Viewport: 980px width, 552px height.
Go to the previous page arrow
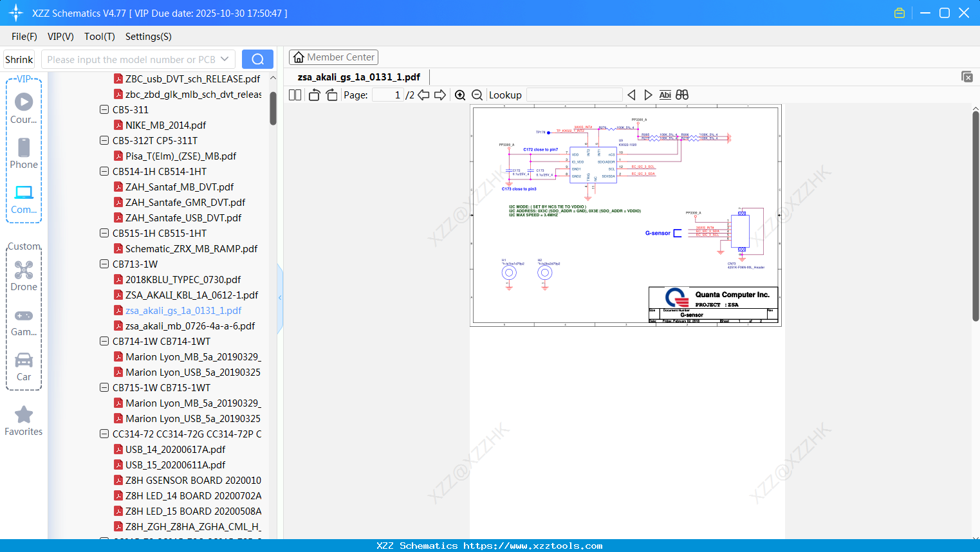point(423,95)
